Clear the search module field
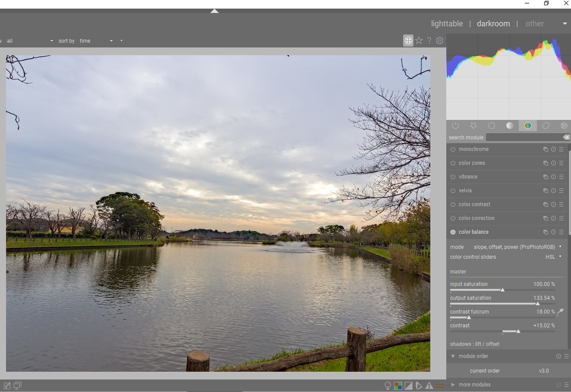This screenshot has height=392, width=571. pos(566,137)
